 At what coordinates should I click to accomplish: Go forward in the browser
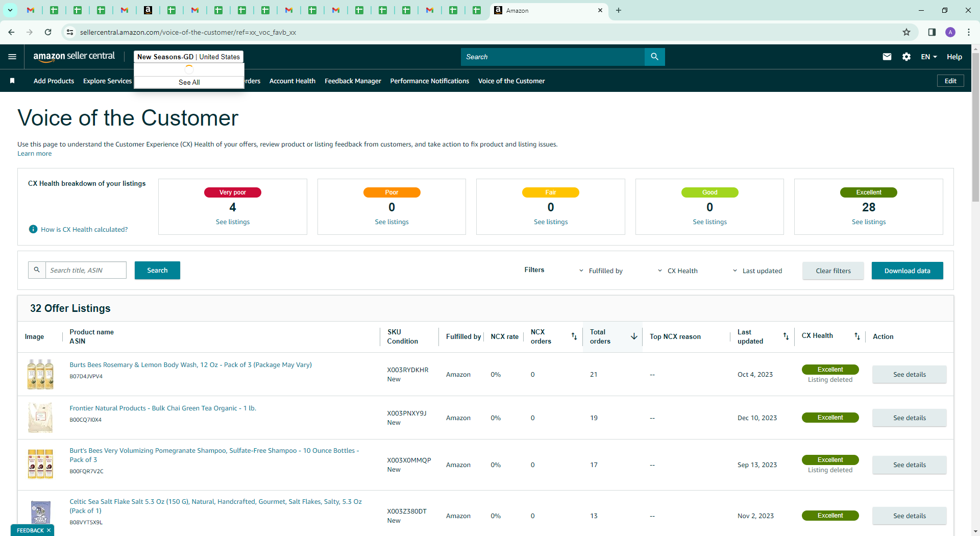(x=30, y=32)
